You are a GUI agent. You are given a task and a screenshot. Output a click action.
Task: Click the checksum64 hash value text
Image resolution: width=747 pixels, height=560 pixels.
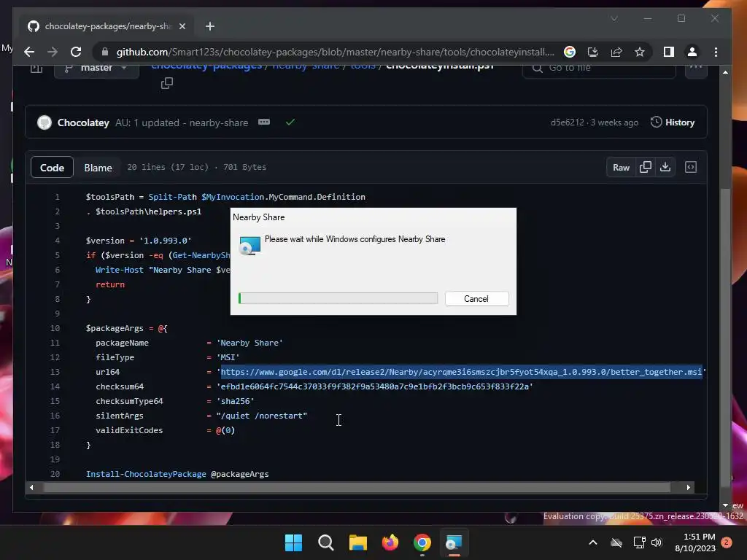point(374,386)
